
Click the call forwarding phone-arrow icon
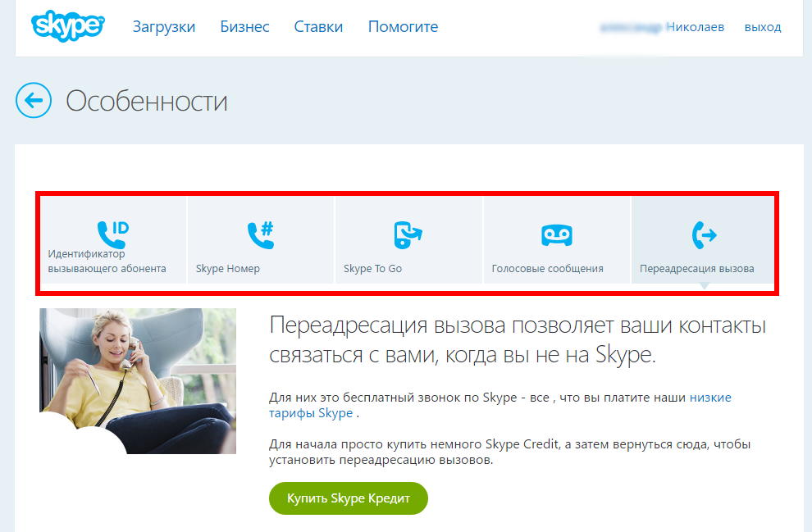point(704,235)
